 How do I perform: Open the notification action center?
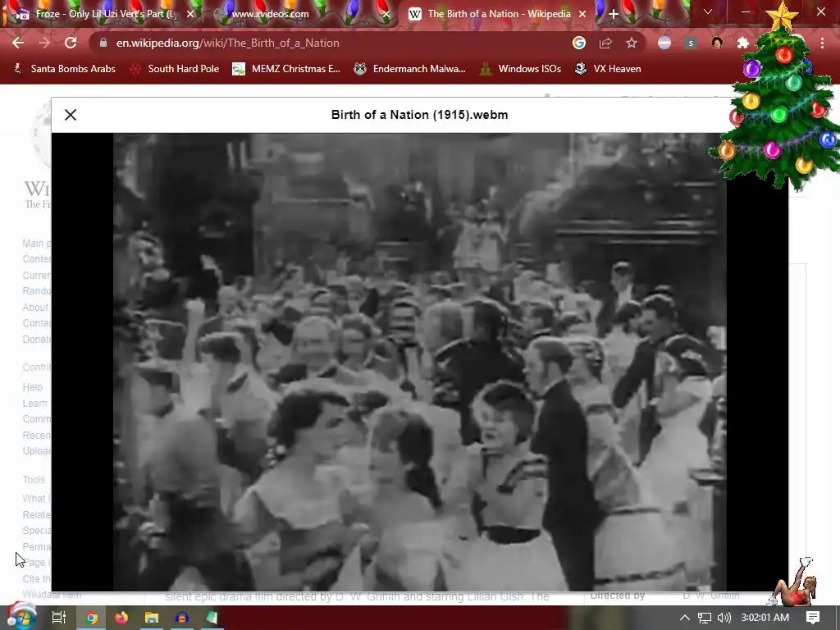813,618
